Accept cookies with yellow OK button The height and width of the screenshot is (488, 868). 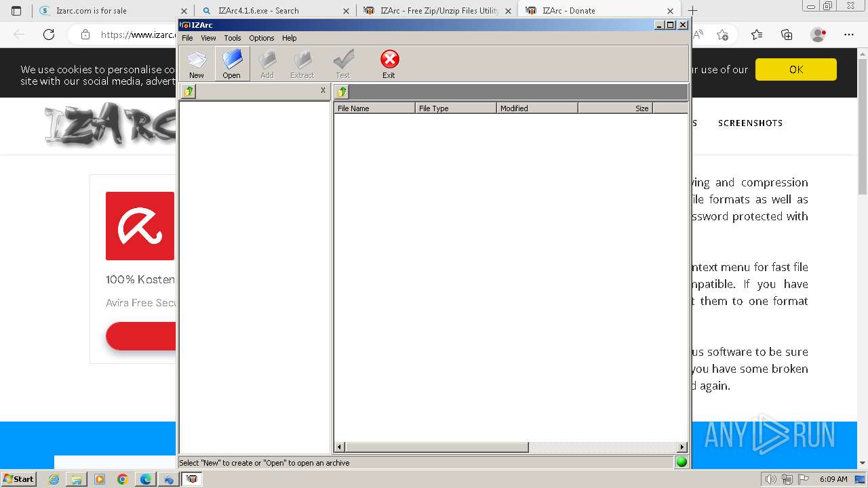(x=796, y=69)
